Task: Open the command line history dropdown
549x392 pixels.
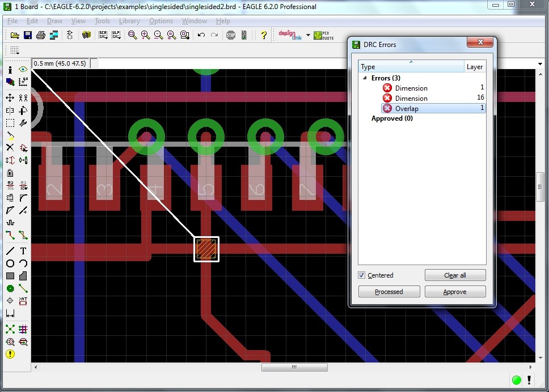Action: [x=540, y=63]
